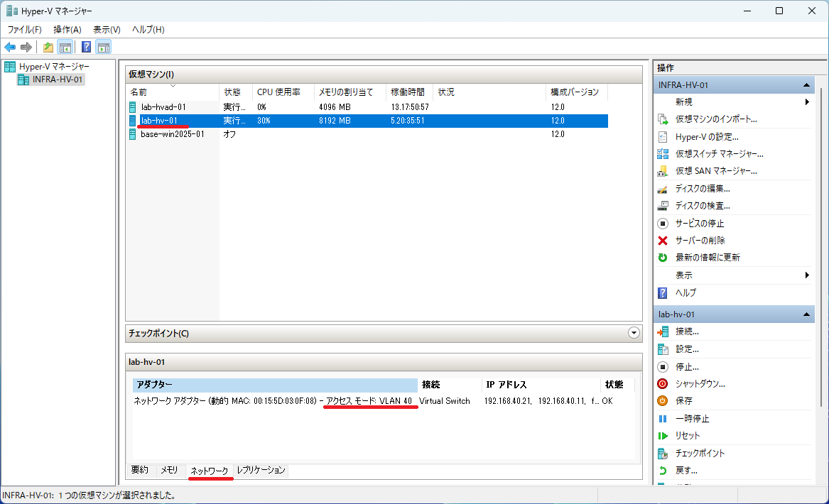Click the blue help toolbar icon
Image resolution: width=829 pixels, height=504 pixels.
[86, 48]
